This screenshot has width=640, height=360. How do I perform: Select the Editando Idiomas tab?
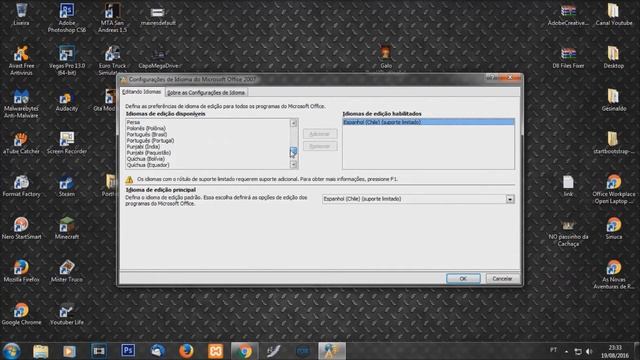click(142, 92)
